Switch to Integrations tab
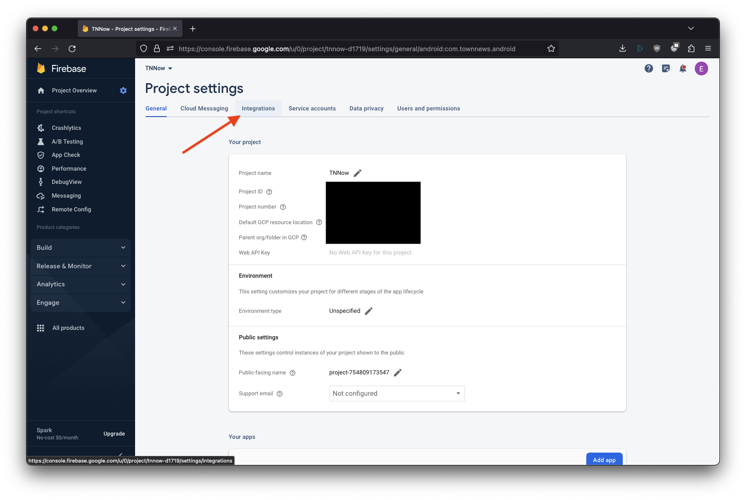The height and width of the screenshot is (500, 746). click(258, 108)
